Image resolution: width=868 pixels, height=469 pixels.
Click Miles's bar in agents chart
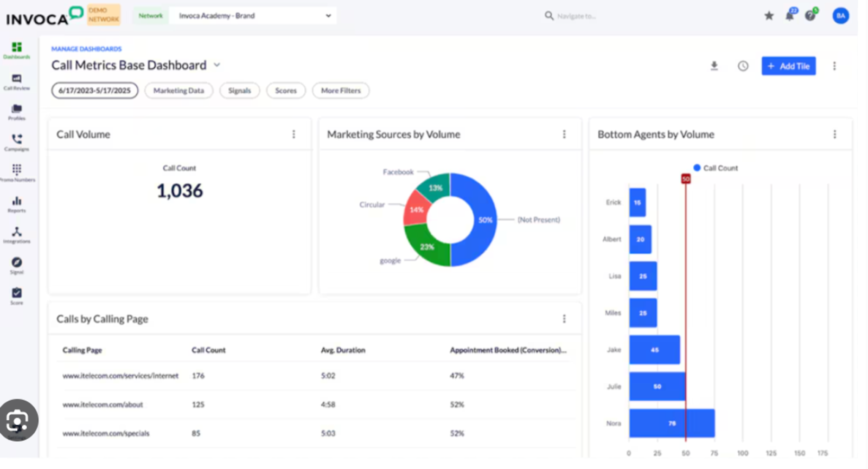pos(643,313)
